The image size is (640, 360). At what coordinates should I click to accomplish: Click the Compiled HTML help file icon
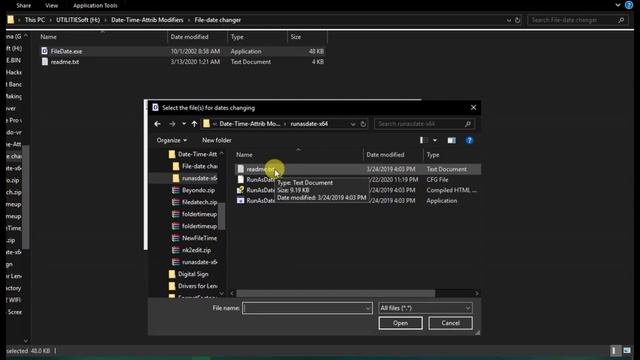tap(241, 190)
